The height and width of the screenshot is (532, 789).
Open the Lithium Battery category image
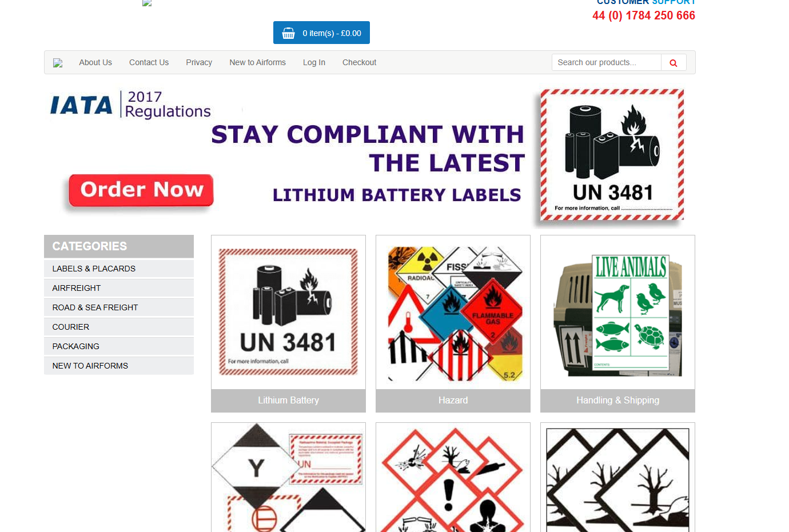pos(288,313)
